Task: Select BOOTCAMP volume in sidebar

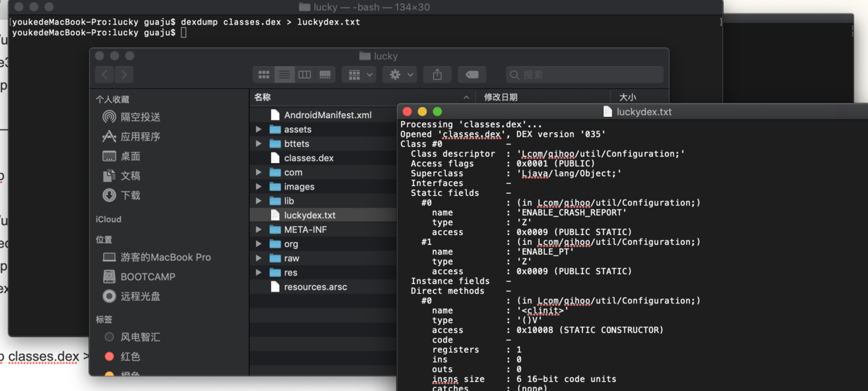Action: coord(139,277)
